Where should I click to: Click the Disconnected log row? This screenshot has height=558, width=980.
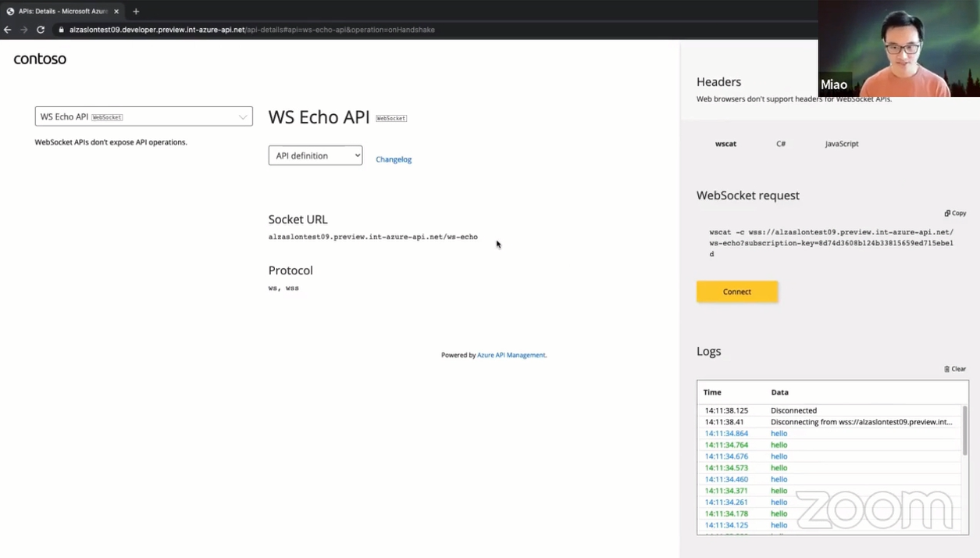(x=830, y=410)
